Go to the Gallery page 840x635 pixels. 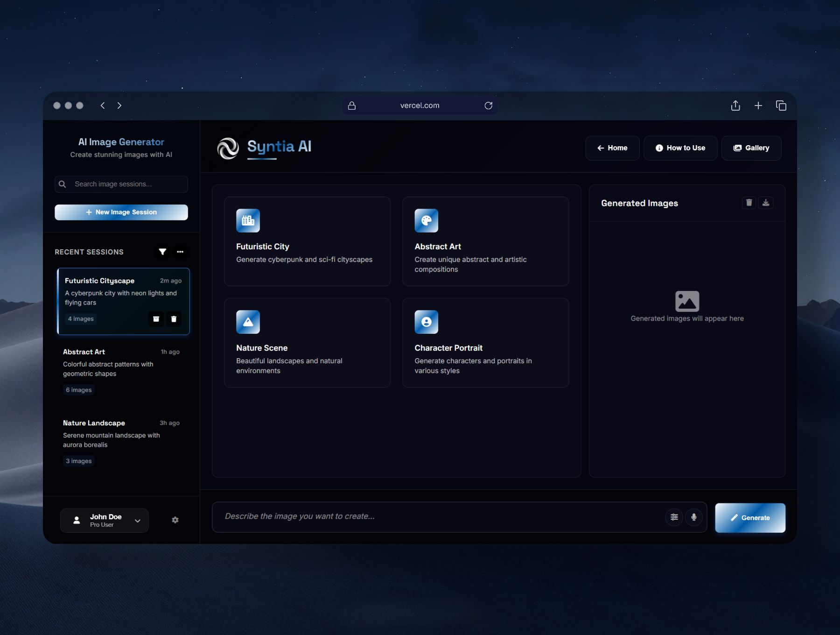point(751,148)
